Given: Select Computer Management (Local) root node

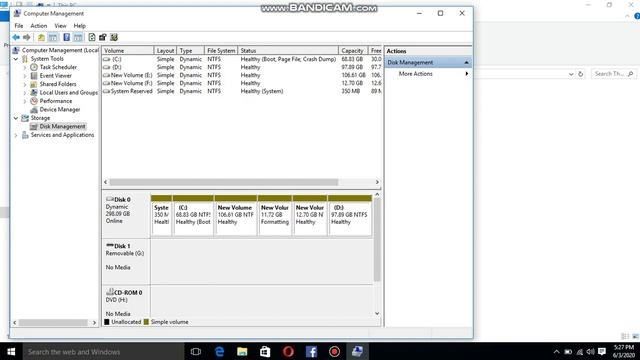Looking at the screenshot, I should pyautogui.click(x=60, y=50).
